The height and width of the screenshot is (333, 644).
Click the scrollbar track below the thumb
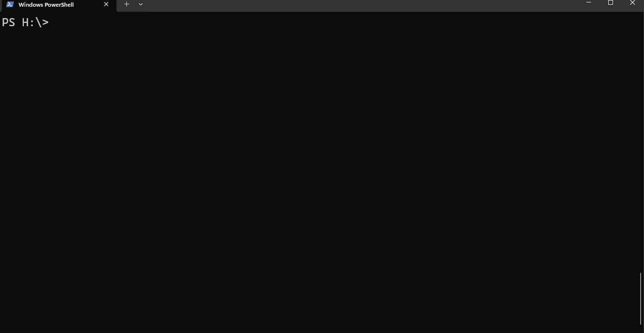(x=641, y=329)
